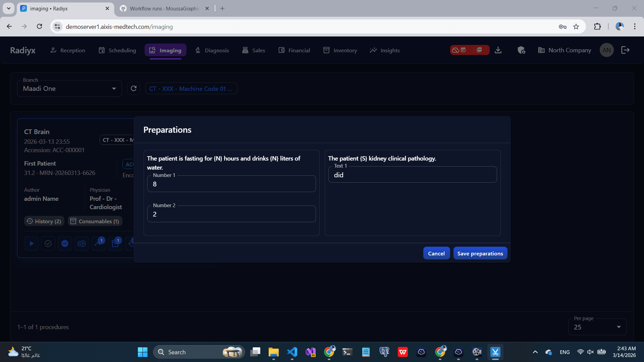Open Visual Studio Code from taskbar
This screenshot has height=362, width=644.
tap(292, 352)
